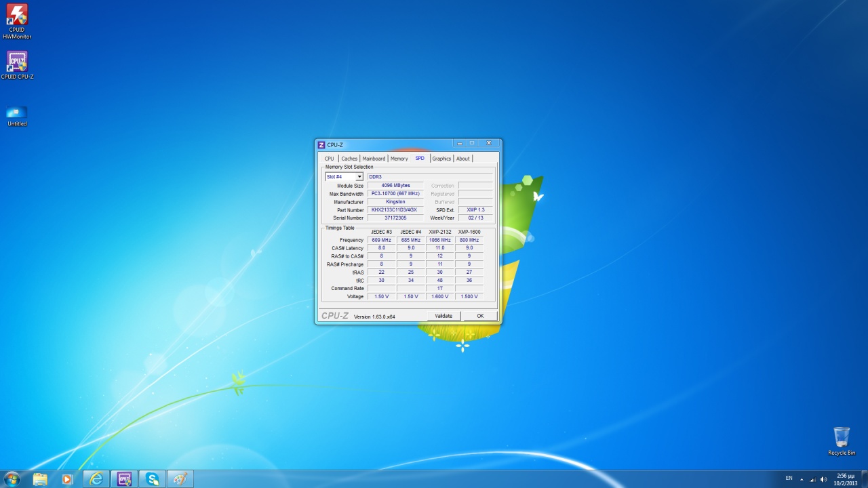Screen dimensions: 868x488
Task: Open the volume speaker tray icon
Action: pos(823,479)
